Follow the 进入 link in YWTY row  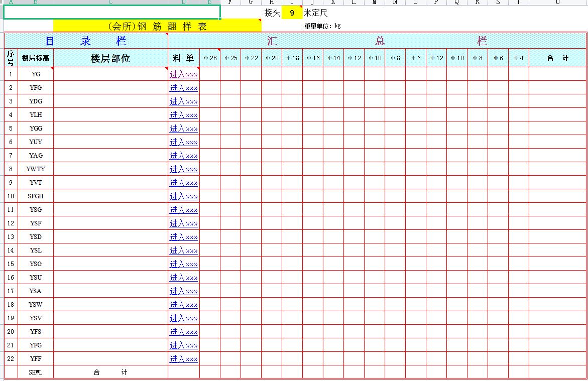[183, 169]
